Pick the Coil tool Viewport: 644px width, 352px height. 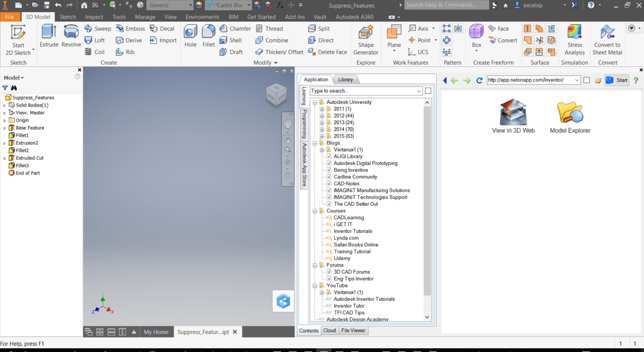point(94,52)
